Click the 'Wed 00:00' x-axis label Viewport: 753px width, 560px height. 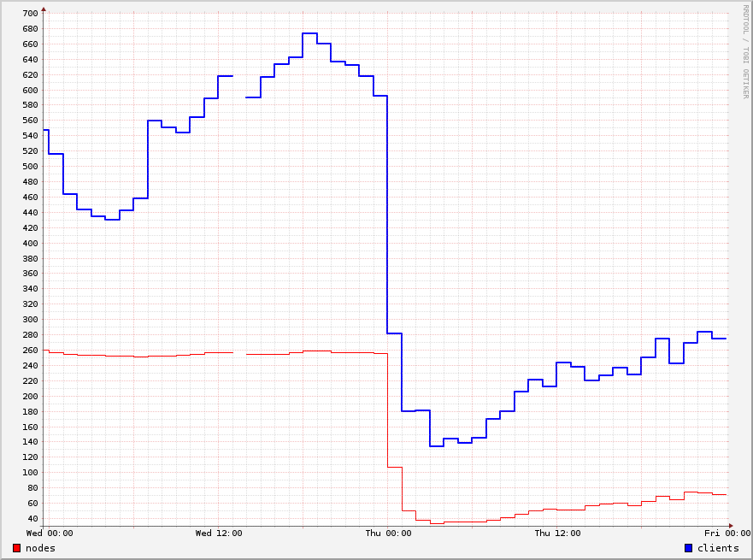click(x=50, y=533)
